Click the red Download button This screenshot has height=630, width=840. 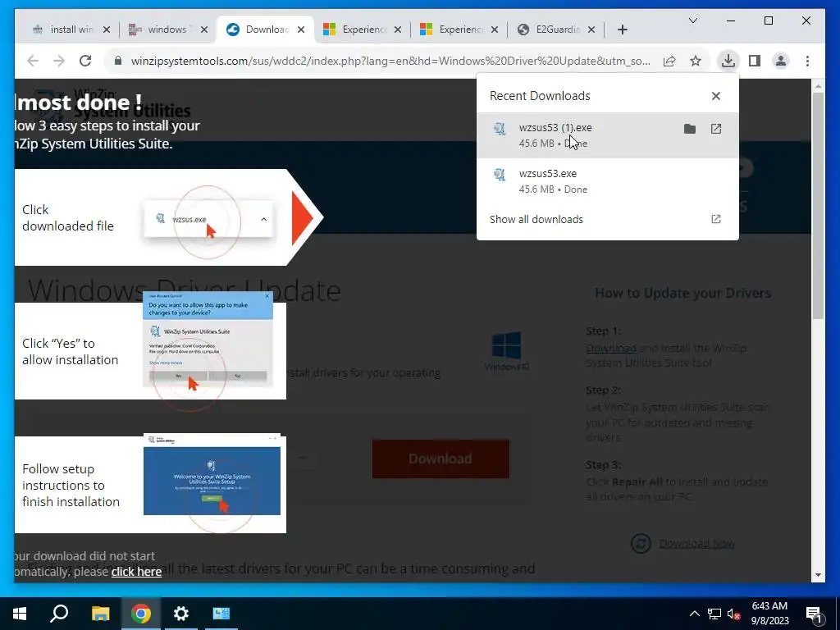(x=441, y=459)
